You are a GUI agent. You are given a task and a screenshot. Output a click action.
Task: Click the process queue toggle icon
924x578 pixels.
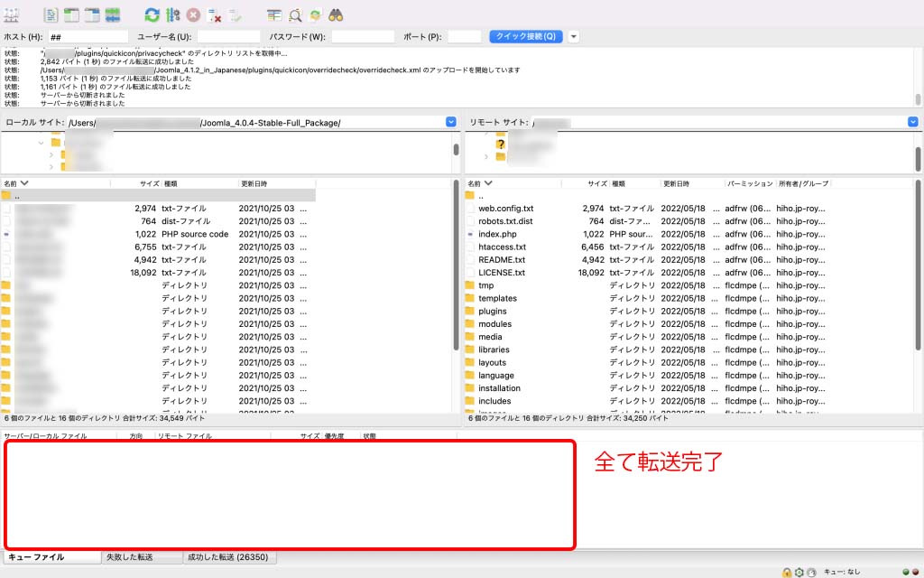pos(173,15)
